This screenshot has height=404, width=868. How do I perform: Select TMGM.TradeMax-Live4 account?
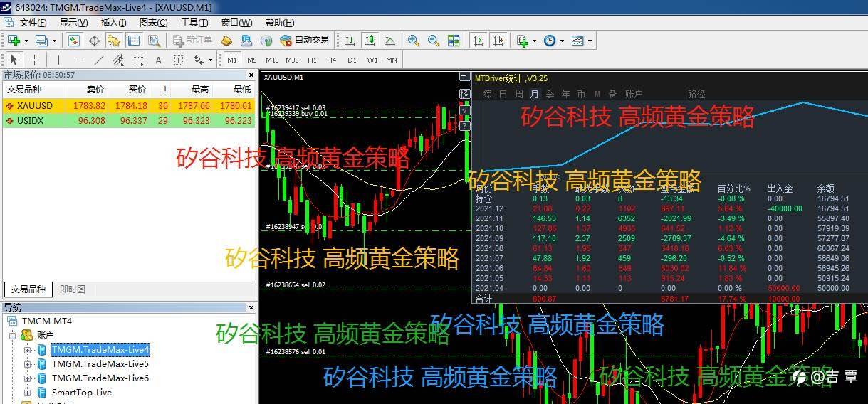point(100,349)
